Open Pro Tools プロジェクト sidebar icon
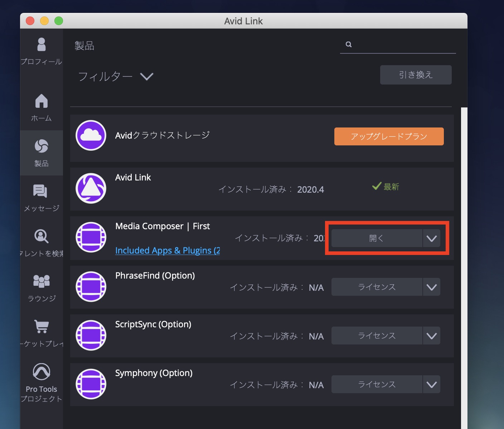 pyautogui.click(x=42, y=371)
